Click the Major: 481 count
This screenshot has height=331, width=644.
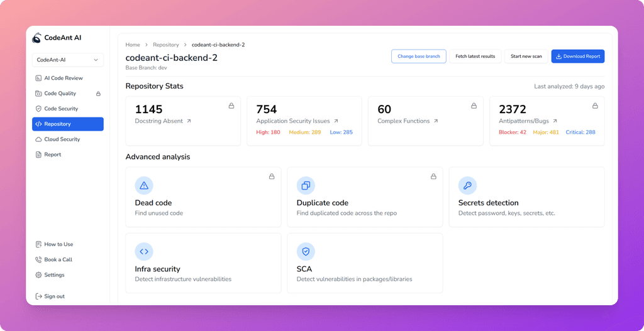(546, 132)
